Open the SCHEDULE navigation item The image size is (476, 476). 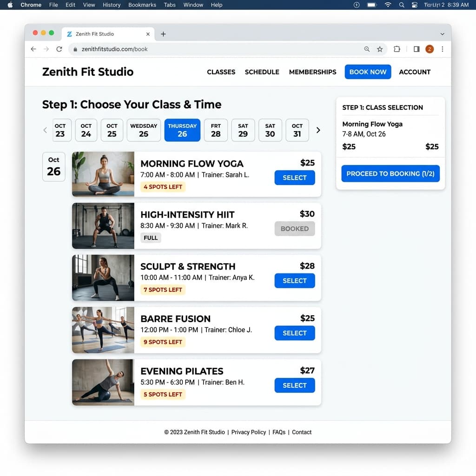pos(262,72)
